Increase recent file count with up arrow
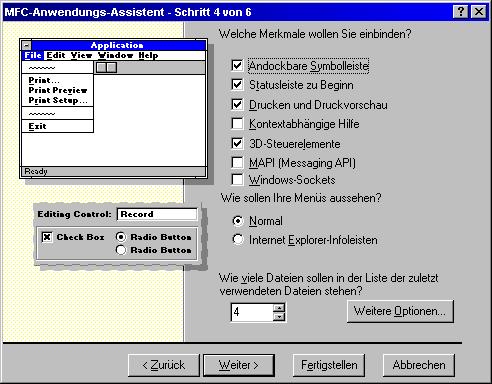Viewport: 492px width, 384px height. (279, 307)
